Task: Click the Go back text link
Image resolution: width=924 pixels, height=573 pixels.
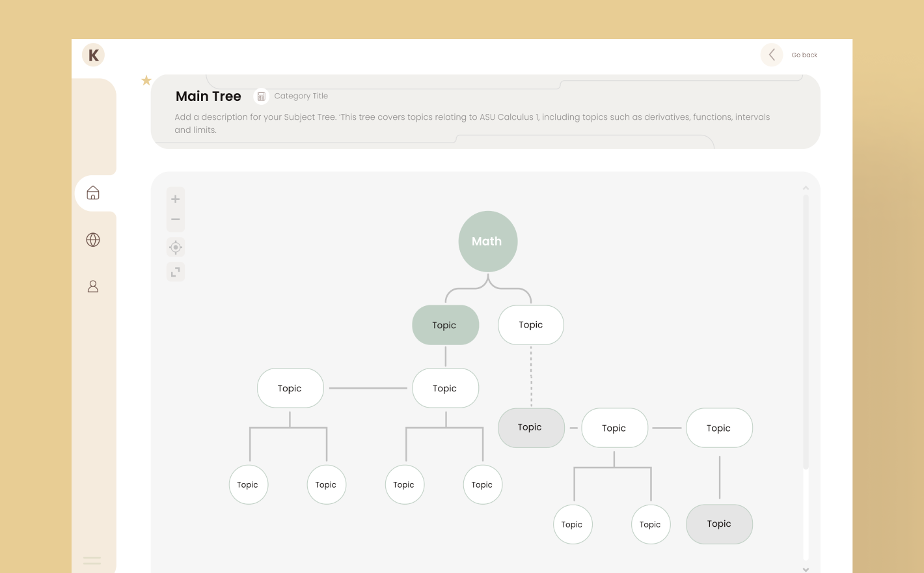Action: 804,55
